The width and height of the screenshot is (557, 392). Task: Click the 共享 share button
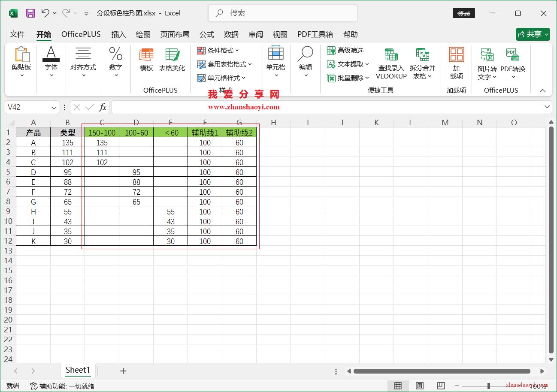click(533, 34)
